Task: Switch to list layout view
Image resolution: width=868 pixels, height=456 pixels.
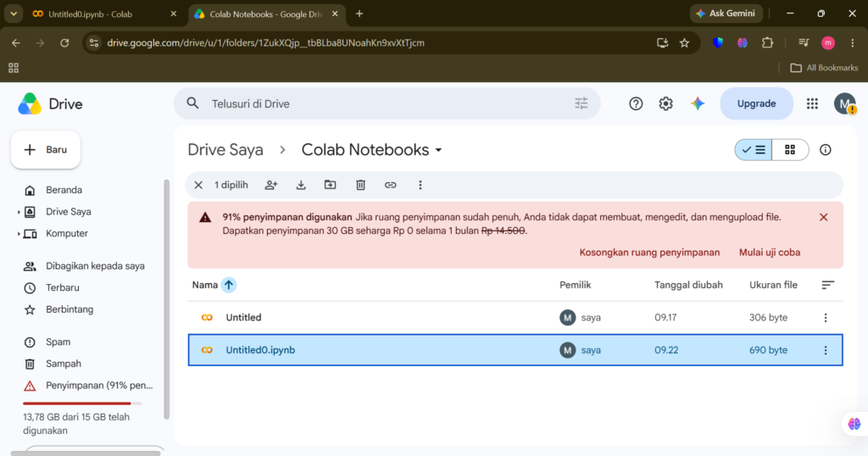Action: pos(754,150)
